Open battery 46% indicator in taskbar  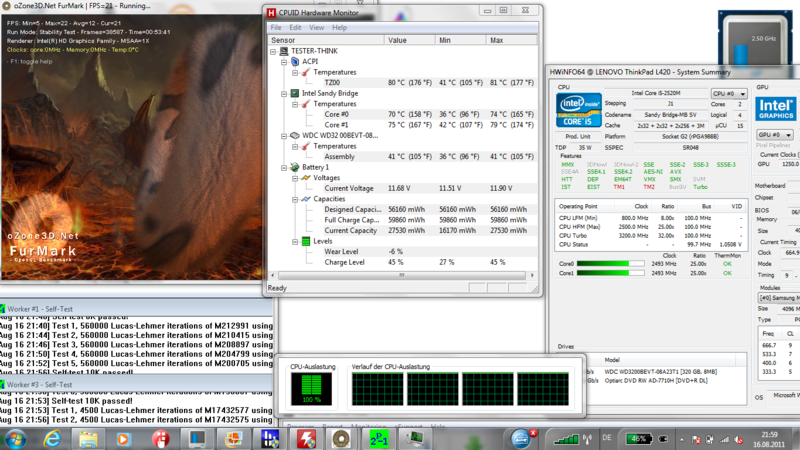pyautogui.click(x=638, y=438)
